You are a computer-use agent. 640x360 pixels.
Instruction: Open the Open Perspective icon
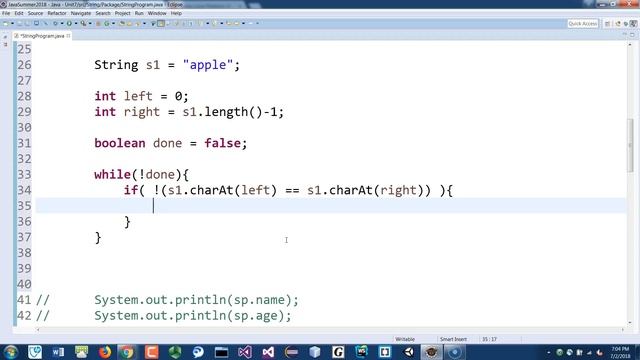point(607,24)
